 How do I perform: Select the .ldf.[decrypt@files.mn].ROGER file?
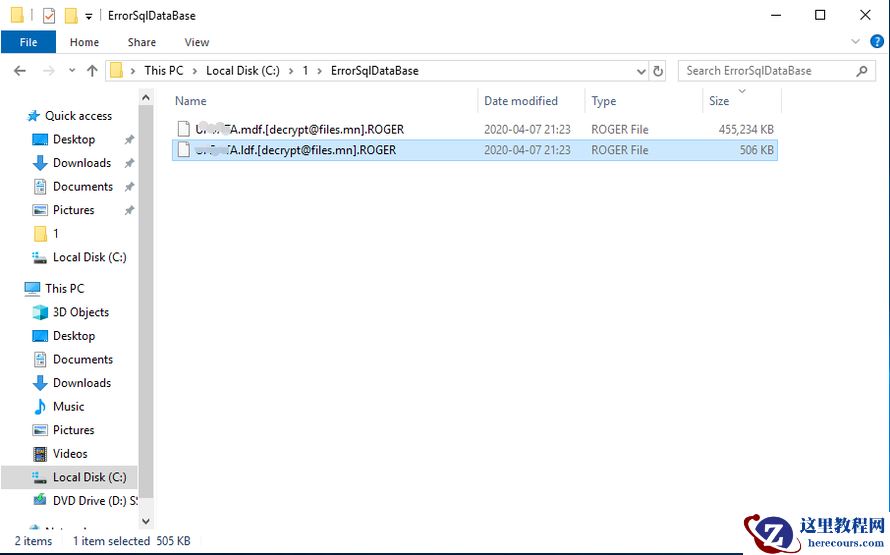click(x=475, y=150)
